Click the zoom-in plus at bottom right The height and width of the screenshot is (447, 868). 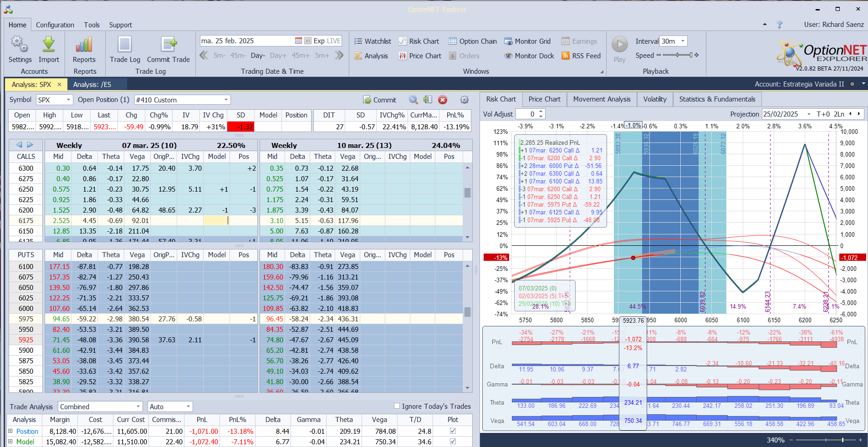pos(860,440)
